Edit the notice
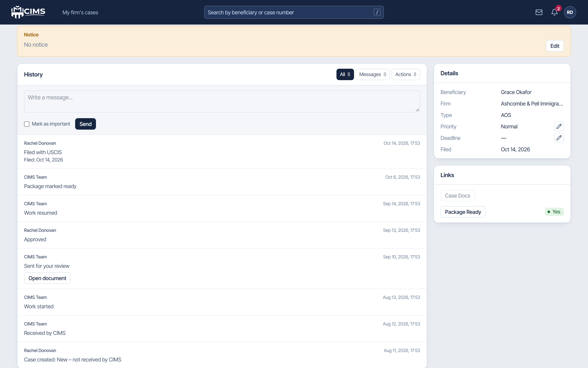 (x=555, y=46)
